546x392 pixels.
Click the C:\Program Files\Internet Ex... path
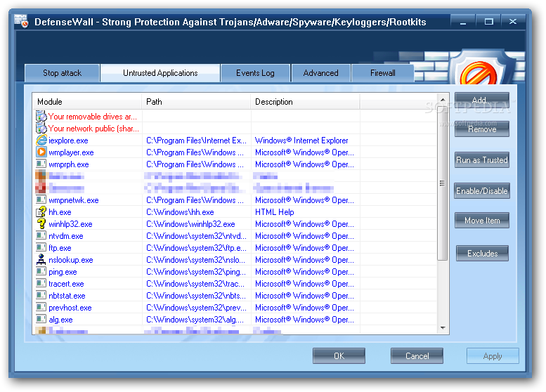coord(196,141)
